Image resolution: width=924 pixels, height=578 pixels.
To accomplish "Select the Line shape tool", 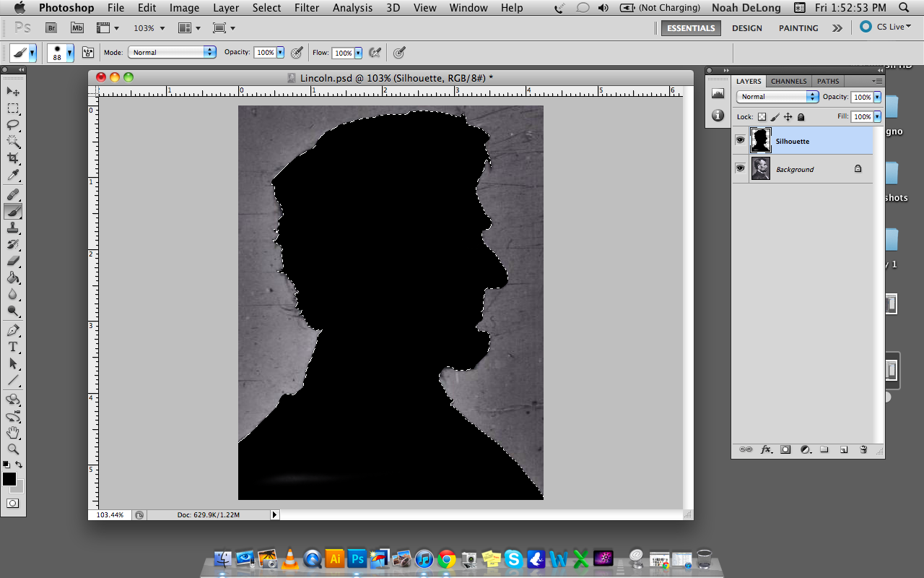I will tap(13, 380).
